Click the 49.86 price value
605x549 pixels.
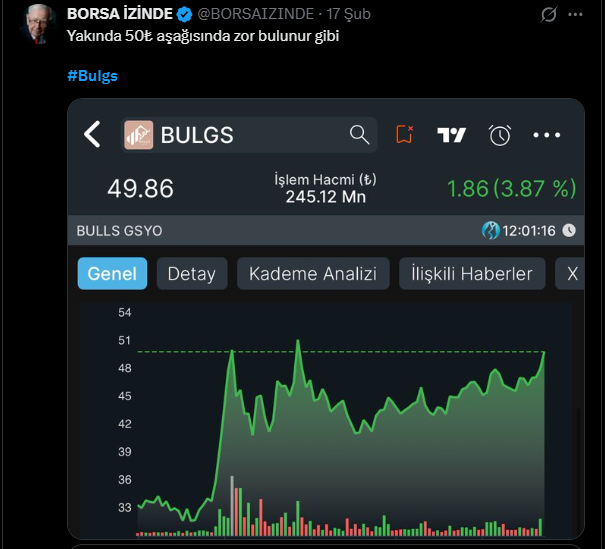click(140, 189)
